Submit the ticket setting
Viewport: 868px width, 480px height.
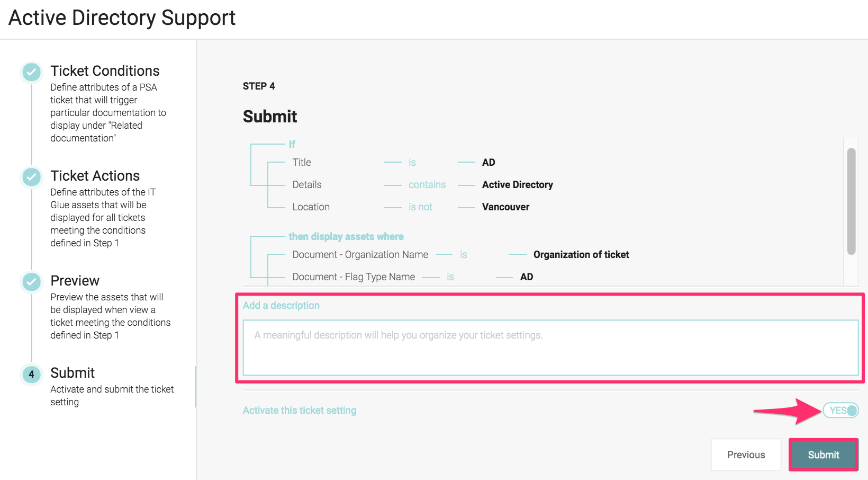click(x=823, y=455)
